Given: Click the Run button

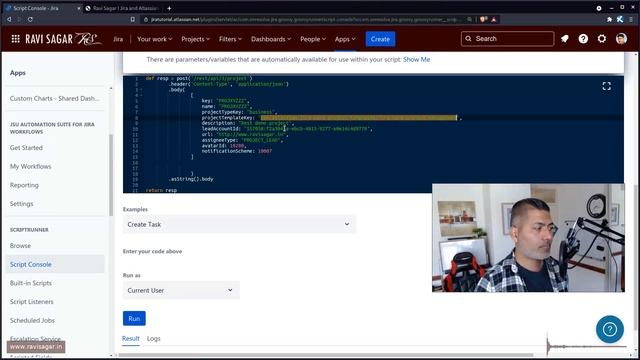Looking at the screenshot, I should [x=134, y=318].
